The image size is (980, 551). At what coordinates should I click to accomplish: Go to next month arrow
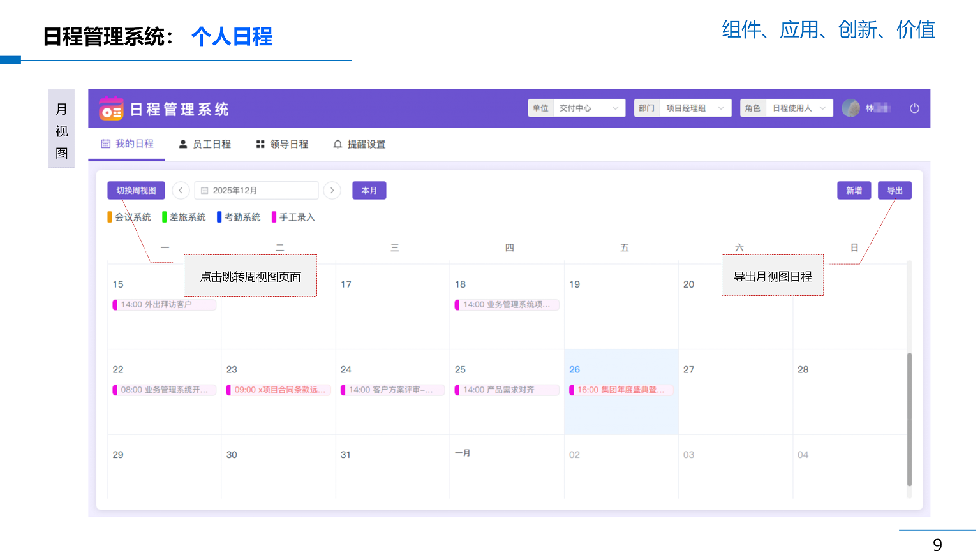click(x=332, y=191)
